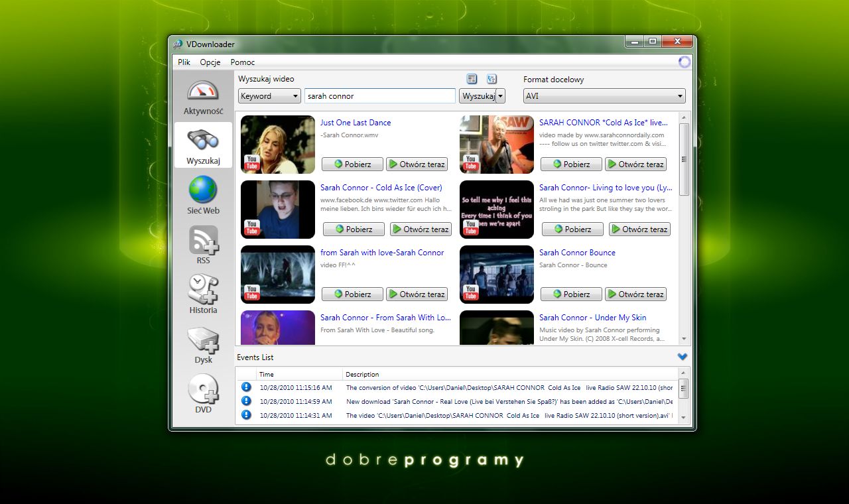This screenshot has height=504, width=849.
Task: Click the description text 'video FF!^^'
Action: (x=338, y=265)
